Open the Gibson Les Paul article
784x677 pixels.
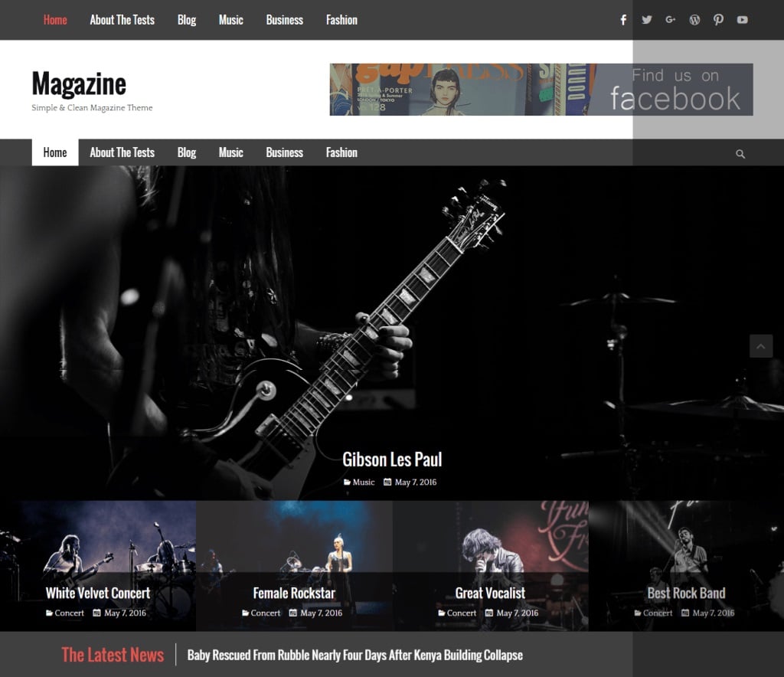point(392,460)
